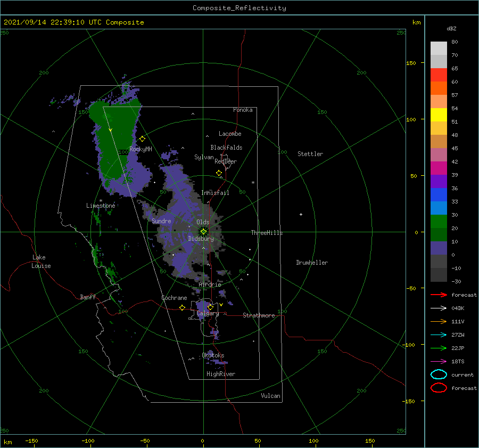Click the purple echo over Calgary
This screenshot has width=479, height=448.
[203, 308]
